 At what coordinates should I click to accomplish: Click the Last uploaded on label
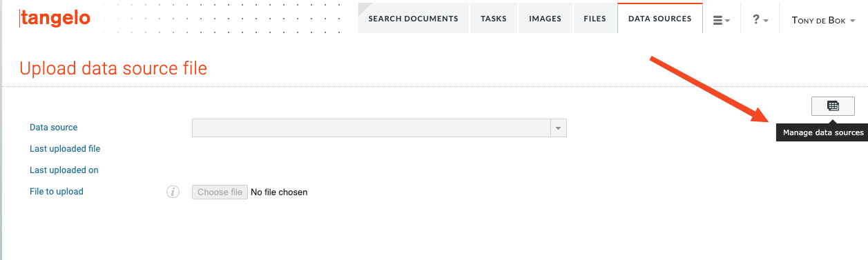coord(64,170)
